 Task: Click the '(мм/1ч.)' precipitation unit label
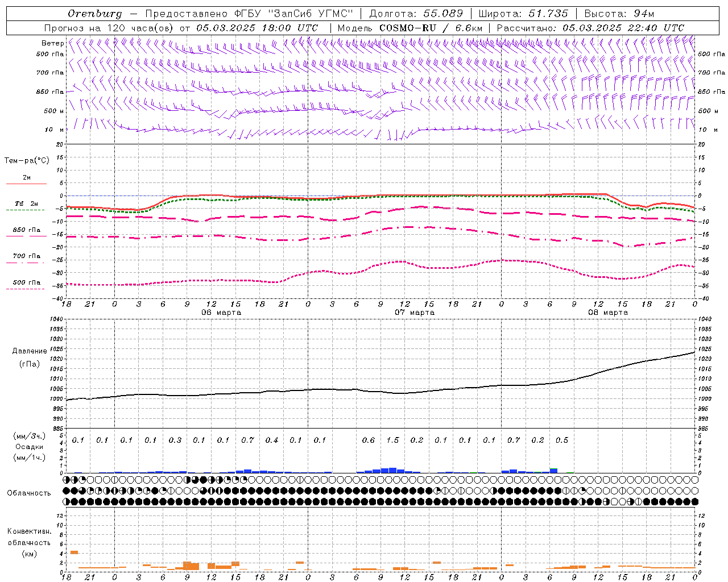[30, 458]
